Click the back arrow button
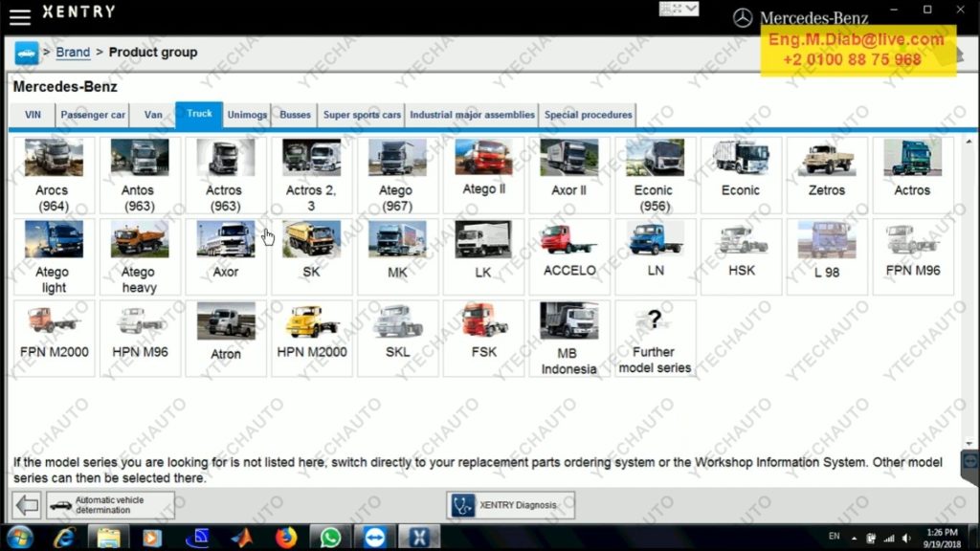The height and width of the screenshot is (551, 980). point(27,505)
